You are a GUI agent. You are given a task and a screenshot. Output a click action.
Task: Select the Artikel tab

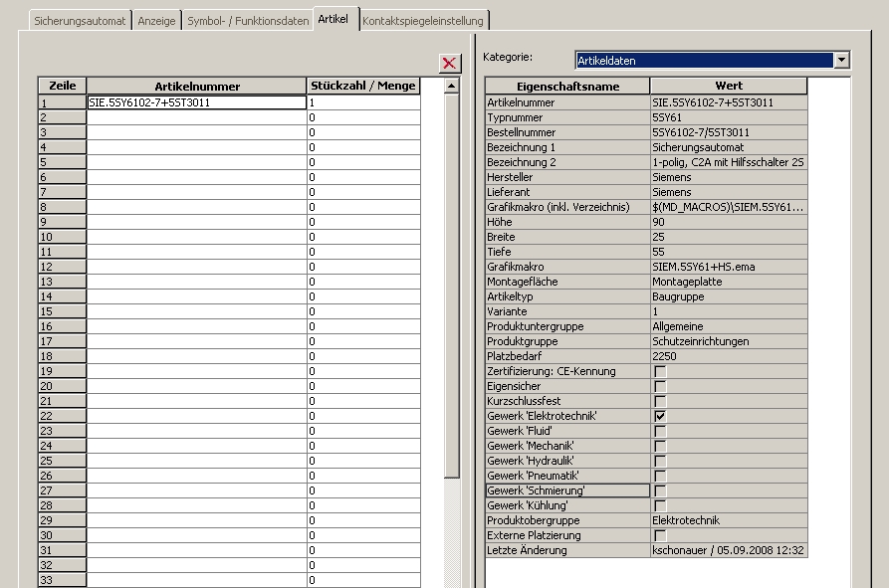coord(333,19)
